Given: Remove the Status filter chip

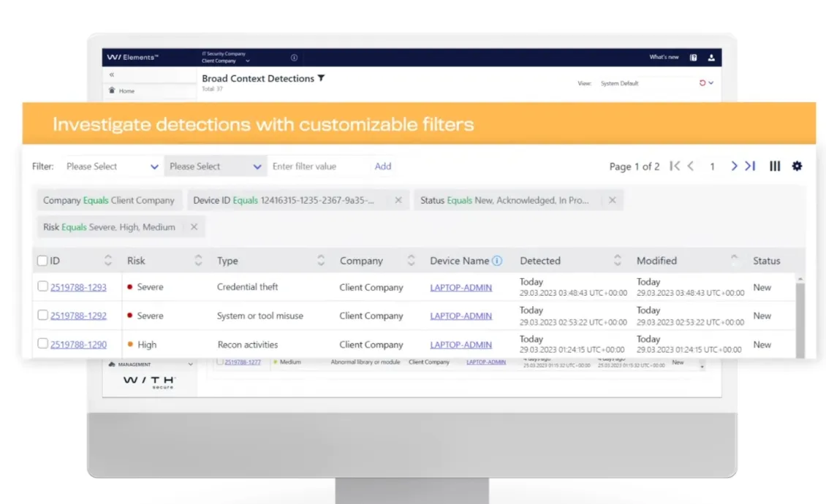Looking at the screenshot, I should tap(612, 200).
